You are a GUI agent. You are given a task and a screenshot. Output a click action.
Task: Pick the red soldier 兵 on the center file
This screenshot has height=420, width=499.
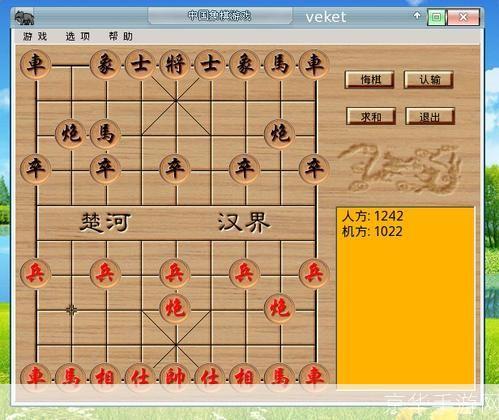175,273
